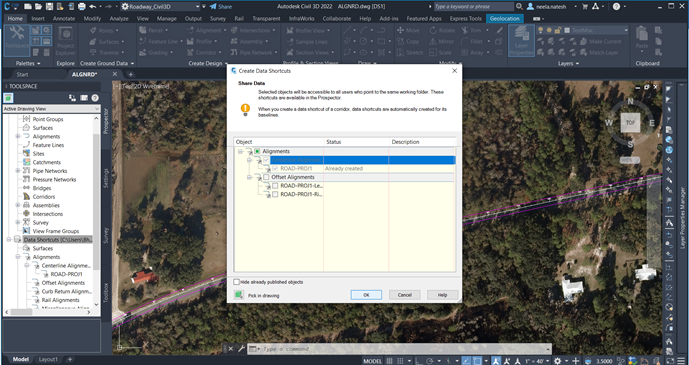Click the search magnifier icon in title bar
689x365 pixels.
pyautogui.click(x=519, y=7)
